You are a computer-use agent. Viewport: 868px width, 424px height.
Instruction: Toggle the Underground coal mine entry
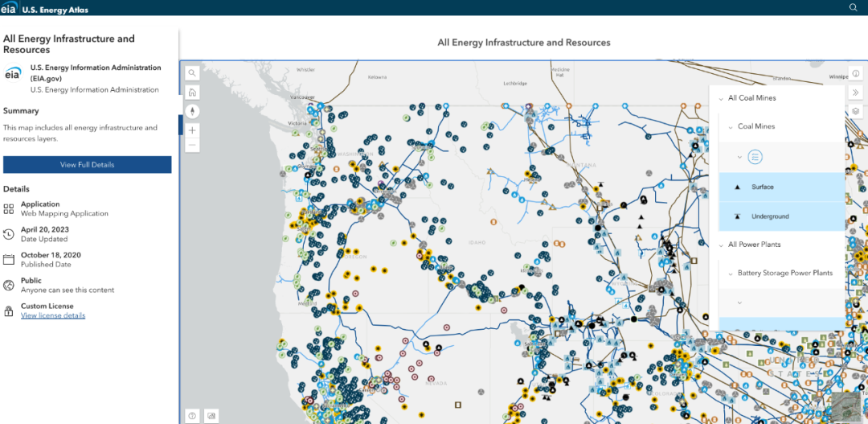coord(769,216)
